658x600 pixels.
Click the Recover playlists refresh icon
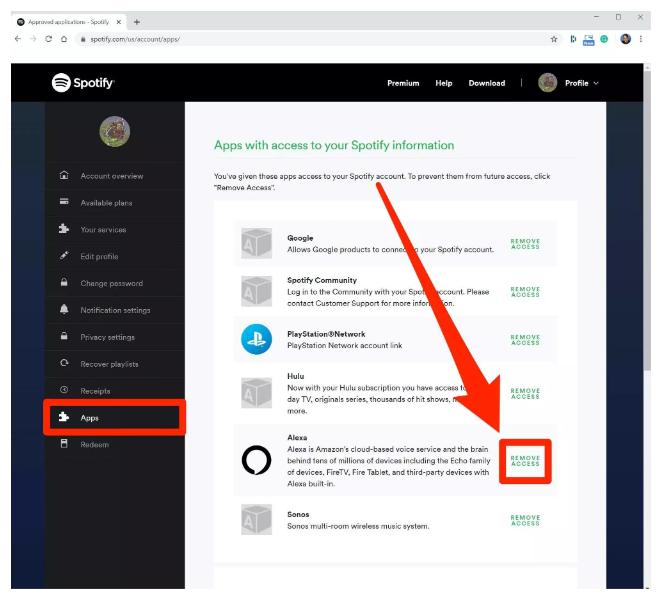(64, 363)
